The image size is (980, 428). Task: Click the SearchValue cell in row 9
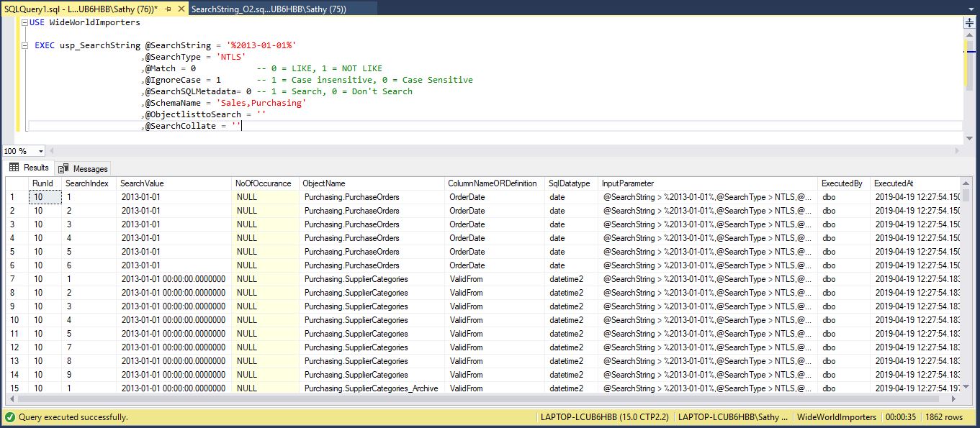[174, 306]
